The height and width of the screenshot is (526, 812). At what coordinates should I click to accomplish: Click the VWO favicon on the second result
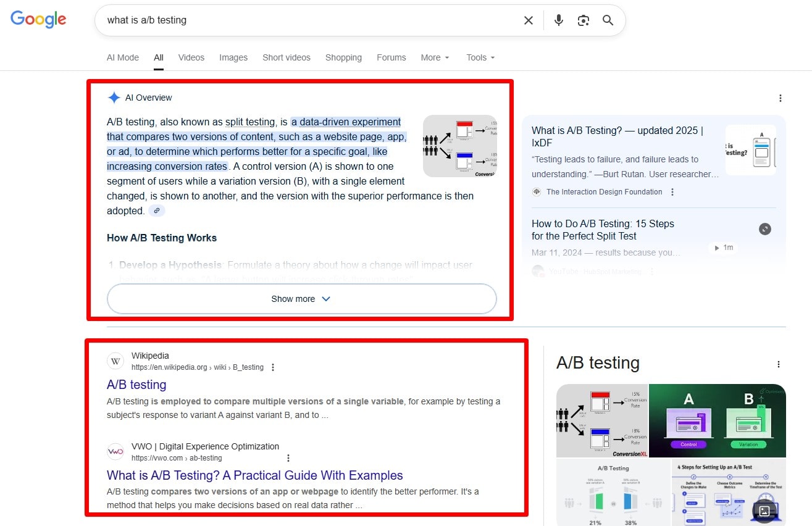point(115,452)
